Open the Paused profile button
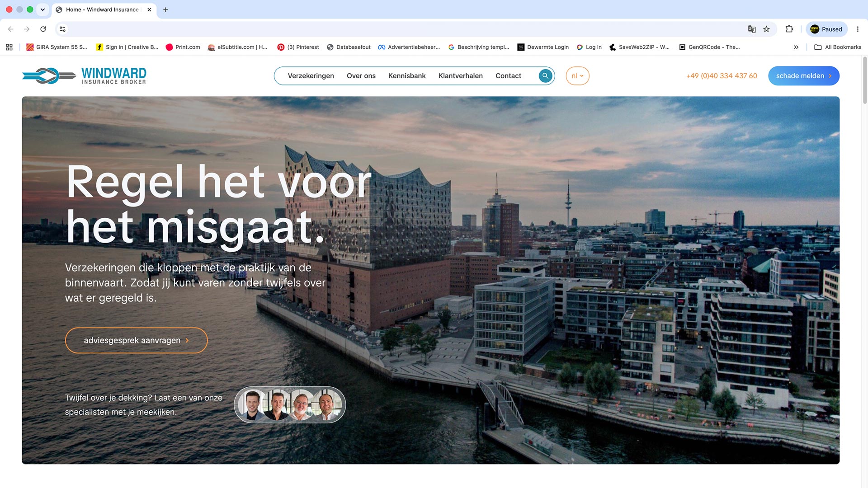Viewport: 868px width, 488px height. (x=826, y=29)
